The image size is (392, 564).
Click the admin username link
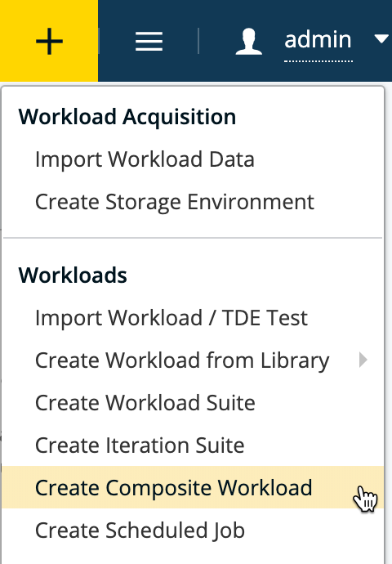coord(318,39)
